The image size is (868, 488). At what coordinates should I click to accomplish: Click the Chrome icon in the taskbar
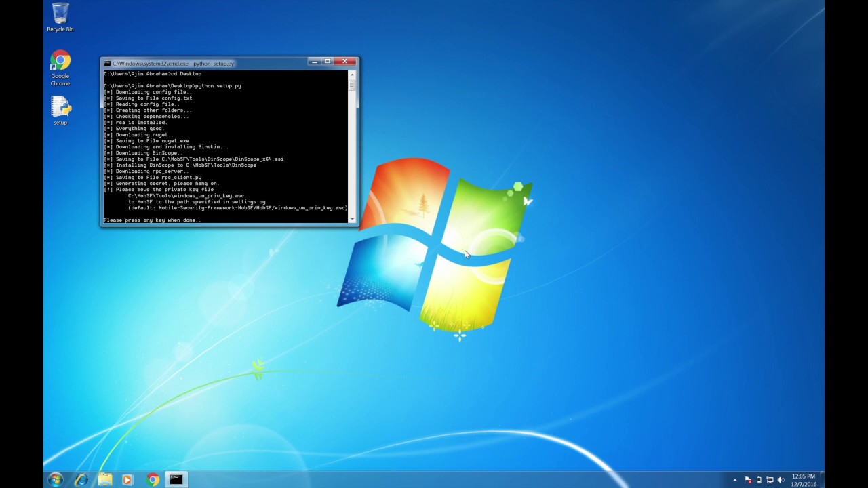153,479
